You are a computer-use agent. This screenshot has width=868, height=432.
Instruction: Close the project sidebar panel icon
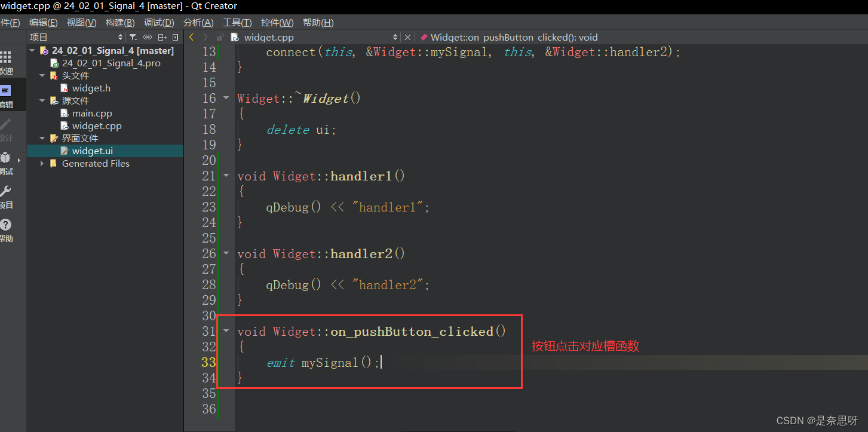coord(175,37)
